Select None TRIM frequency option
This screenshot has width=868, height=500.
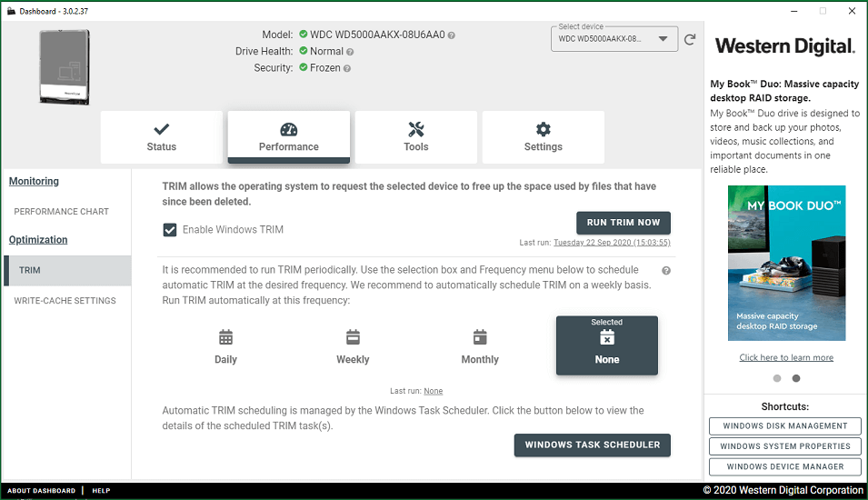607,345
